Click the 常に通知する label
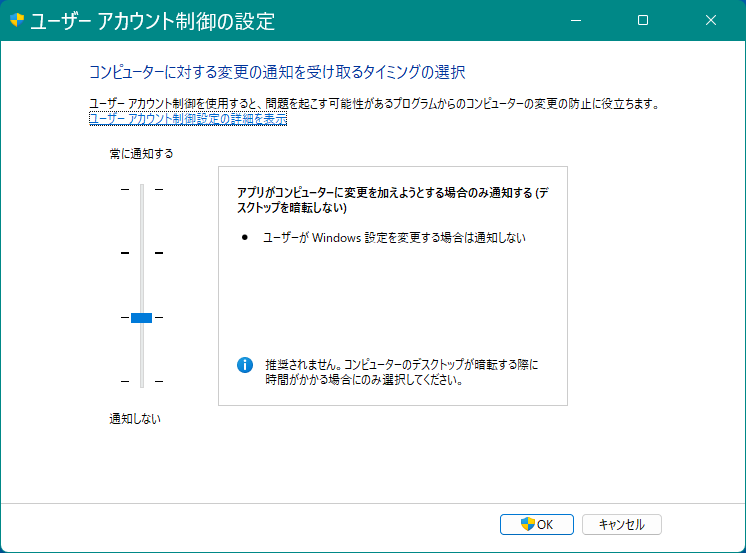Image resolution: width=746 pixels, height=553 pixels. click(x=141, y=154)
